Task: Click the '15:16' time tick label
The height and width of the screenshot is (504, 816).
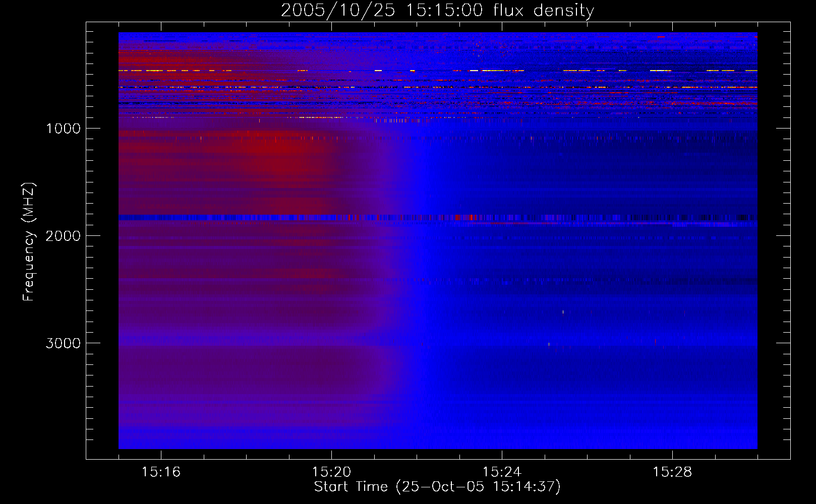Action: point(161,472)
